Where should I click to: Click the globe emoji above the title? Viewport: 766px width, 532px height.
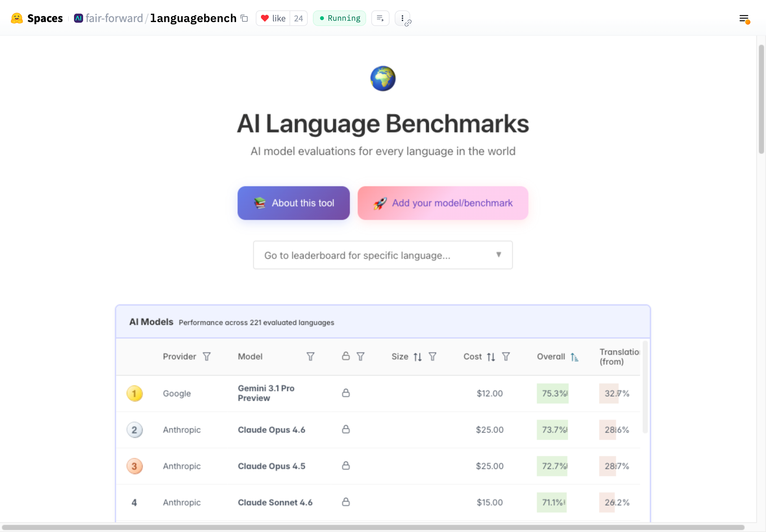[x=383, y=78]
